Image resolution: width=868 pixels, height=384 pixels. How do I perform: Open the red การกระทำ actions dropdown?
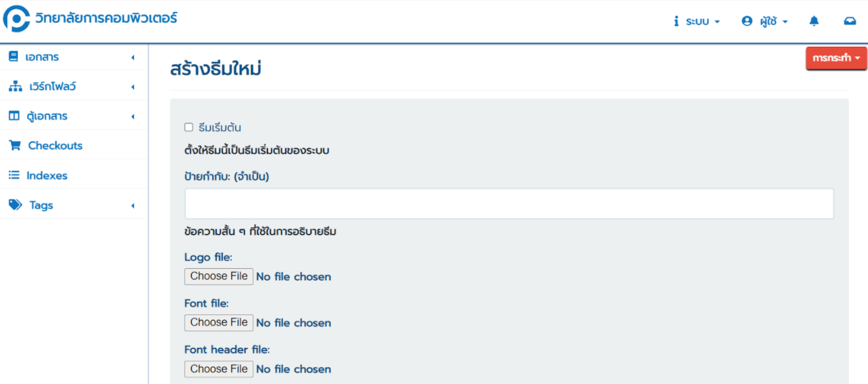[836, 58]
